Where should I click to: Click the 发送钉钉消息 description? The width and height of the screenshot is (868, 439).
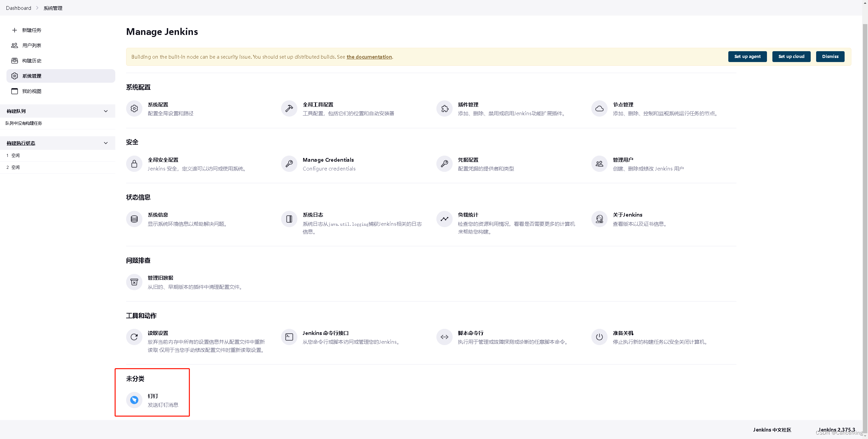(x=163, y=405)
